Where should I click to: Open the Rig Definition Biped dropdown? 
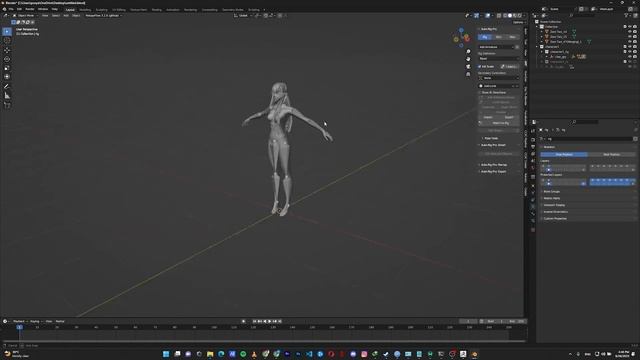pos(499,58)
